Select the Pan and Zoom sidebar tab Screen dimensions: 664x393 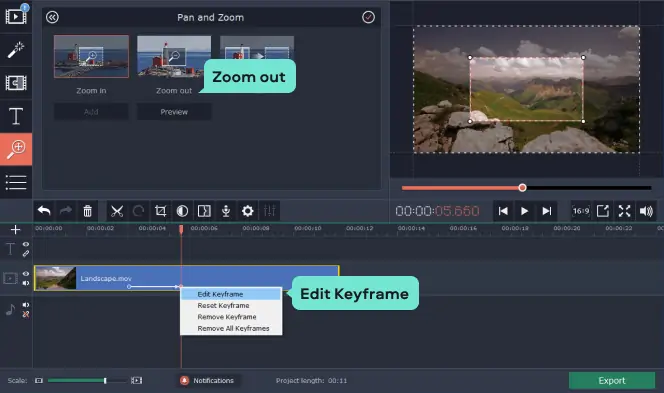click(16, 149)
